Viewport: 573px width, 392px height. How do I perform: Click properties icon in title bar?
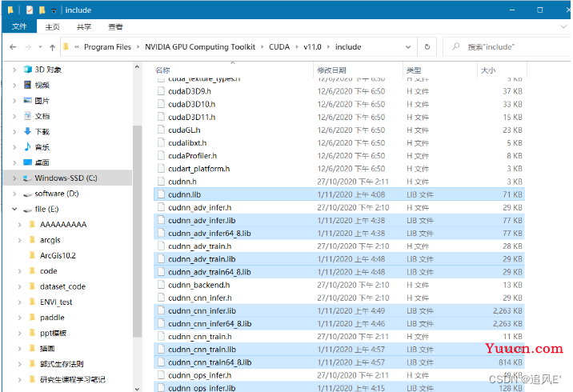(30, 10)
